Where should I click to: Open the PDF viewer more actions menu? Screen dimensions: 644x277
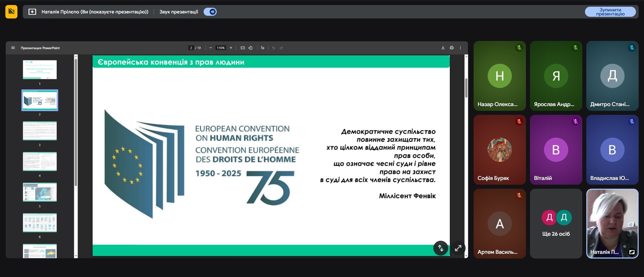pyautogui.click(x=460, y=48)
